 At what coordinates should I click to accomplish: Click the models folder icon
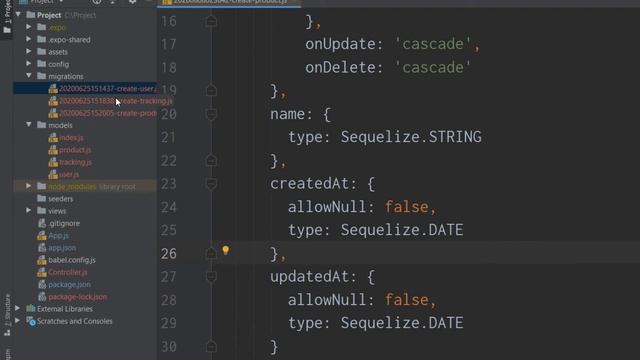[41, 124]
